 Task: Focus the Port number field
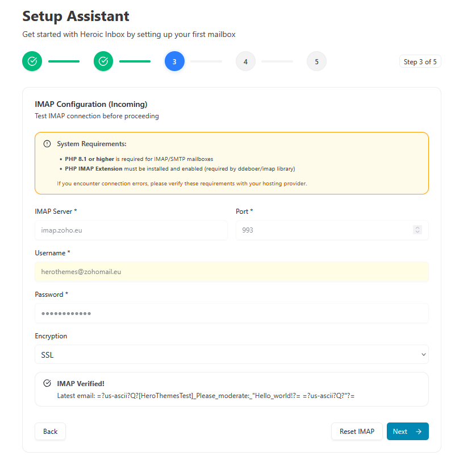[x=324, y=230]
